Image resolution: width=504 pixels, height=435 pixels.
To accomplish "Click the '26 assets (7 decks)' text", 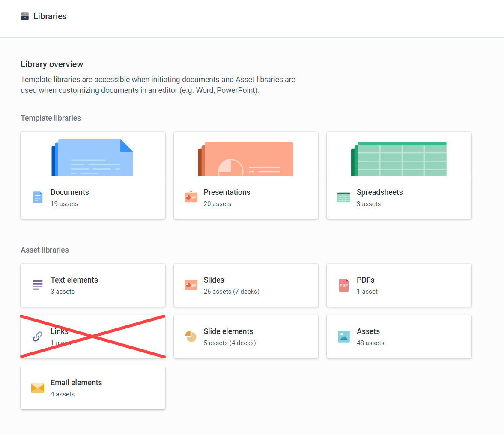I will pos(231,292).
